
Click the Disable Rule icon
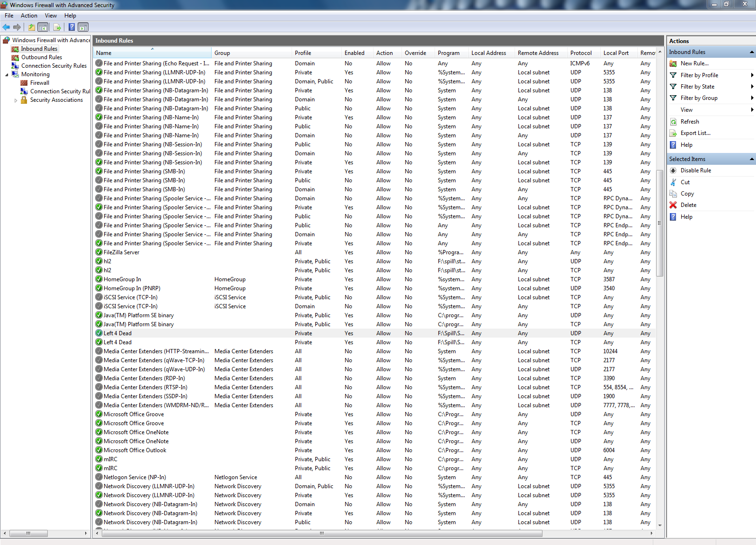point(673,170)
